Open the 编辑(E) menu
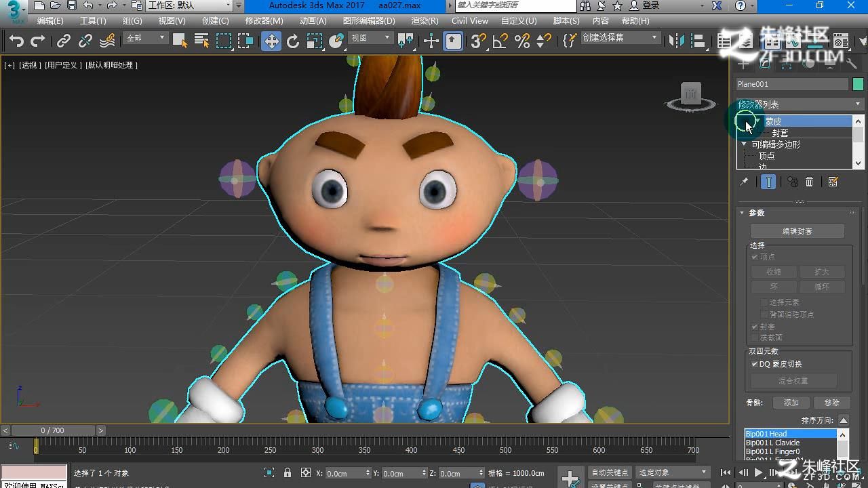This screenshot has width=868, height=488. pyautogui.click(x=50, y=21)
